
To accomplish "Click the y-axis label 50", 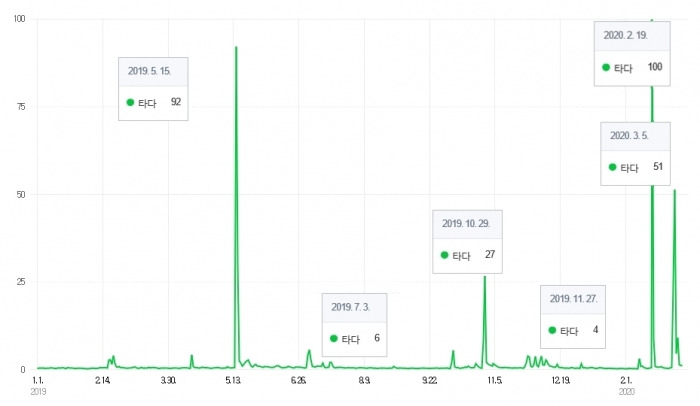I will click(21, 194).
